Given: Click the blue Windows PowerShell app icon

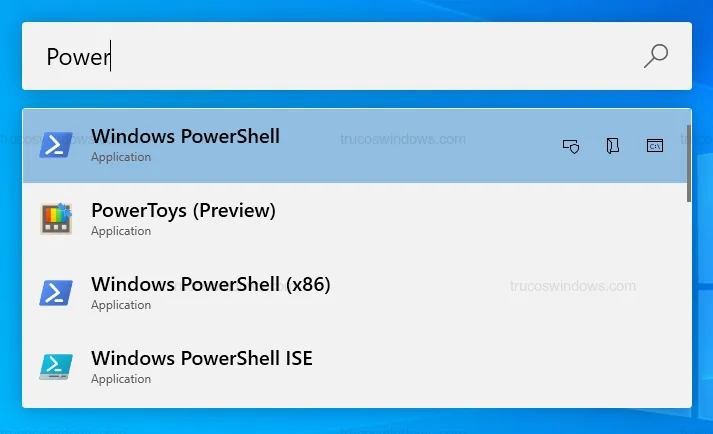Looking at the screenshot, I should (x=55, y=146).
